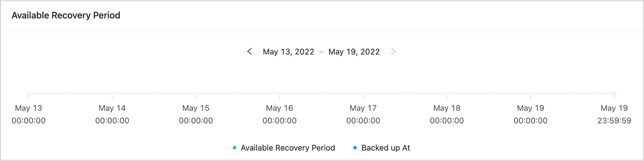
Task: Click the timeline tick mark above May 17
Action: [x=363, y=97]
